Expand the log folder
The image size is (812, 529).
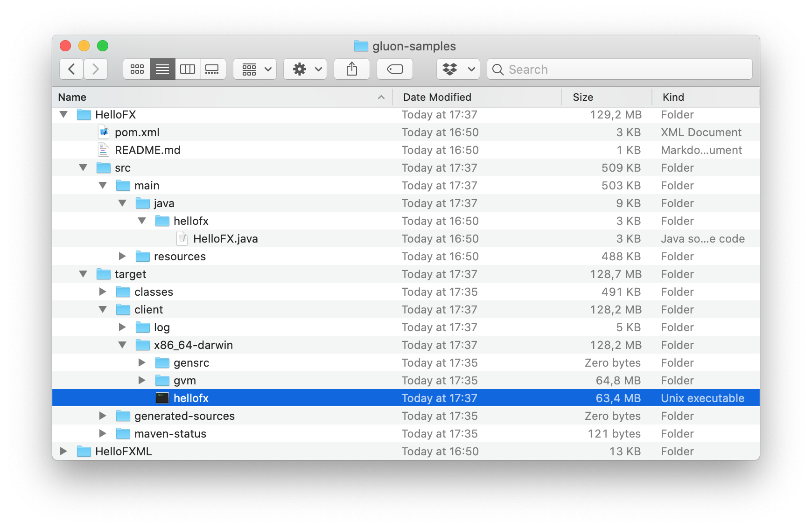[122, 327]
